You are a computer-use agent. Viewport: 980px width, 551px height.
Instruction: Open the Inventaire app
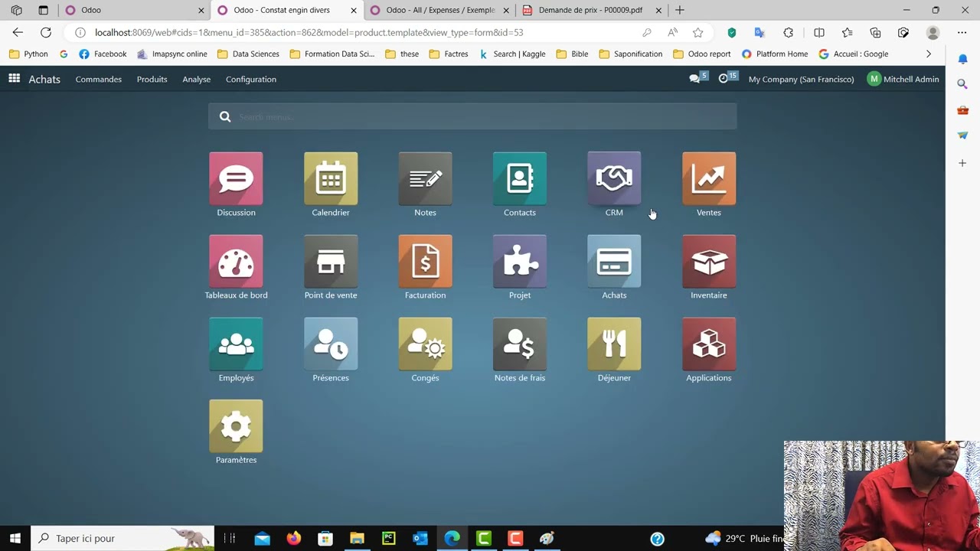[x=709, y=262]
